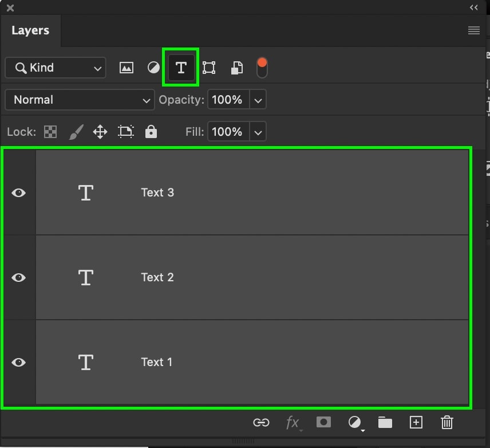
Task: Enable the lock position button
Action: (x=100, y=132)
